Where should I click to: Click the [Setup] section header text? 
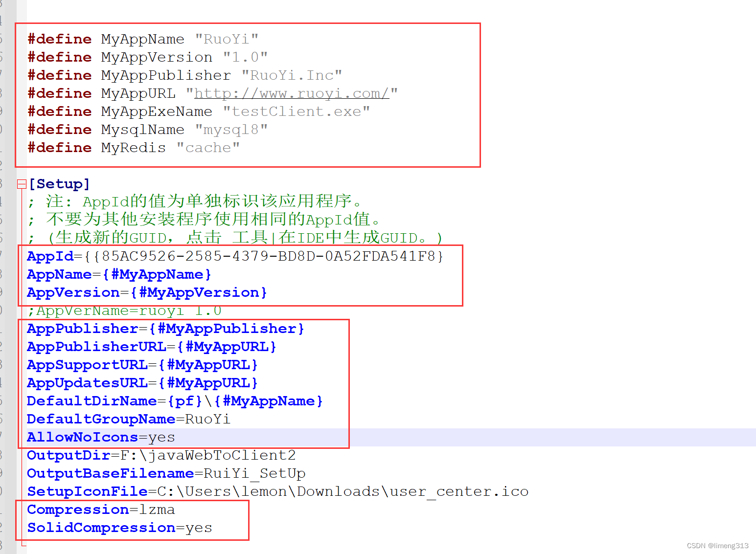pos(59,184)
